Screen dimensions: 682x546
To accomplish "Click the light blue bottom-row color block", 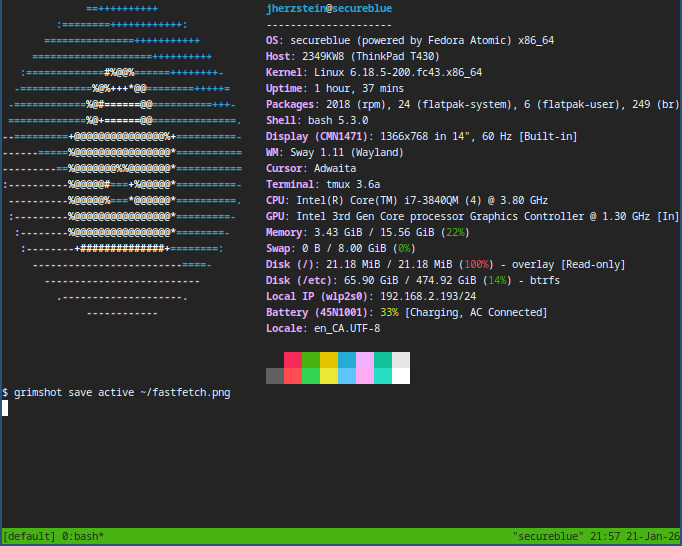I will tap(347, 376).
